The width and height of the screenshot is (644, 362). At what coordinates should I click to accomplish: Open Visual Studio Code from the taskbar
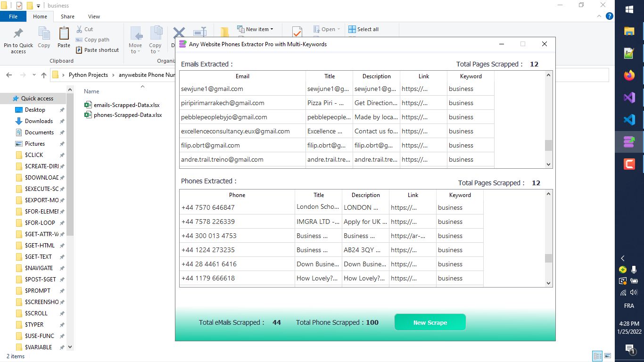click(x=629, y=120)
